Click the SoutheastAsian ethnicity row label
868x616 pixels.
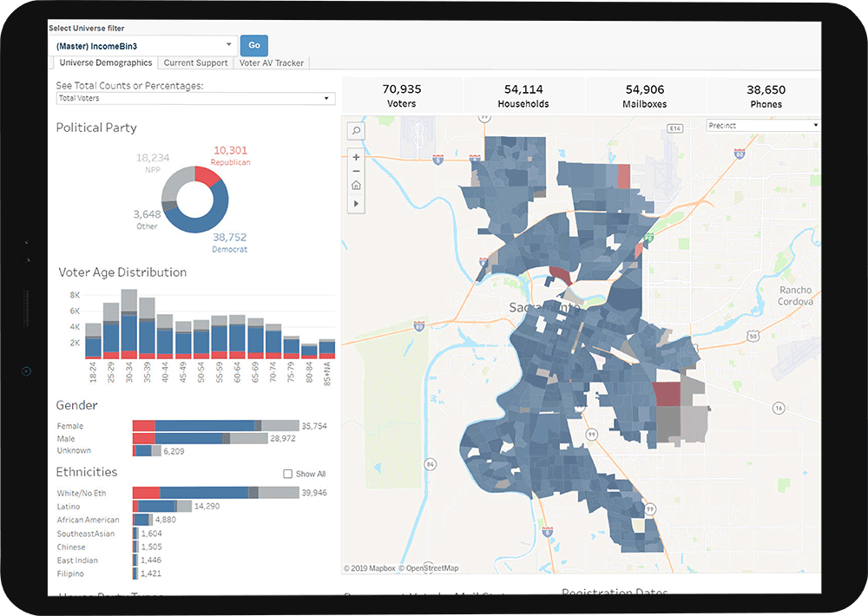click(x=86, y=534)
